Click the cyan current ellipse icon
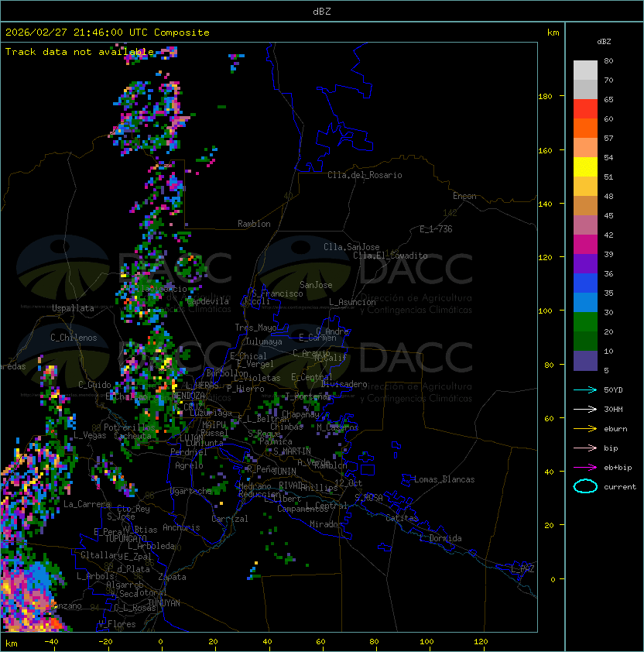Image resolution: width=644 pixels, height=652 pixels. 585,486
